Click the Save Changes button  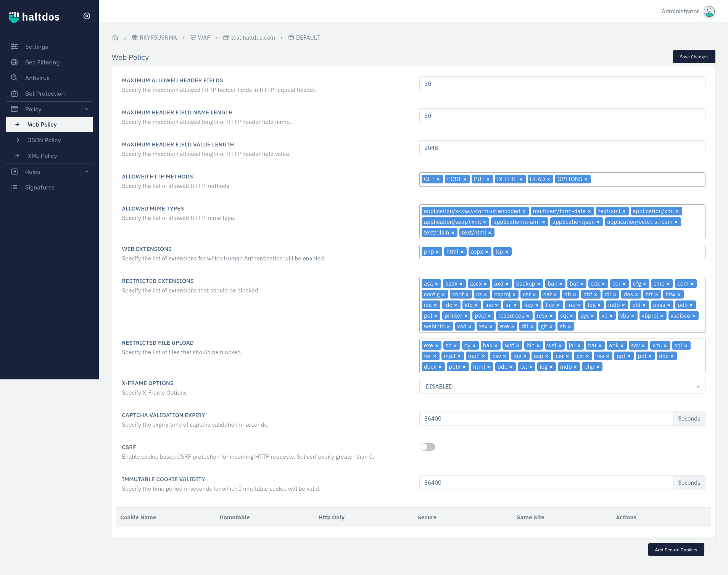[x=694, y=57]
